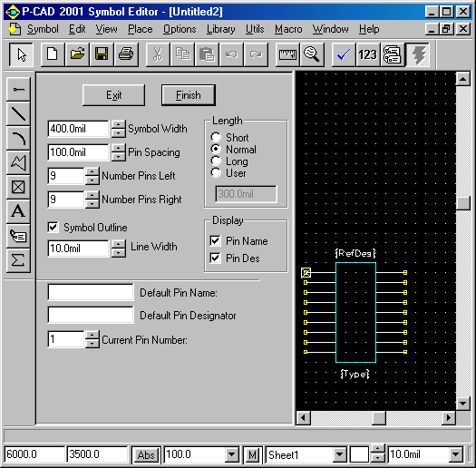Click the Exit button
This screenshot has height=468, width=476.
pyautogui.click(x=113, y=95)
